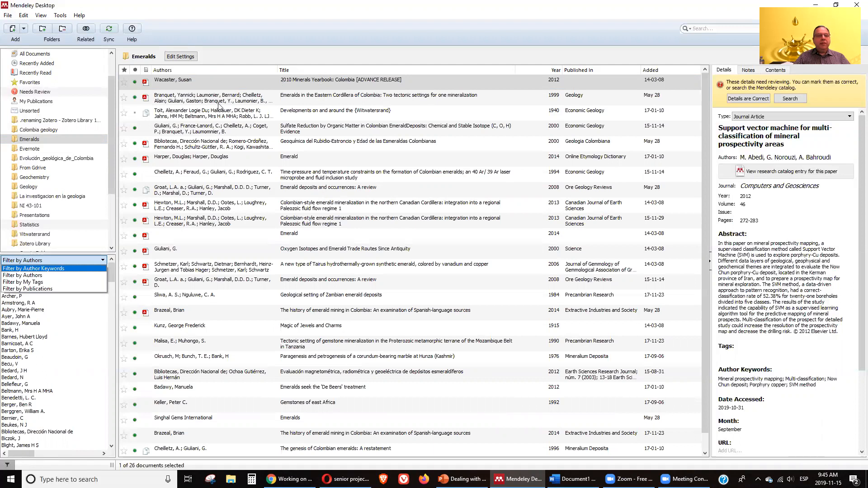This screenshot has width=868, height=488.
Task: Select My Publications in library tree
Action: point(36,101)
